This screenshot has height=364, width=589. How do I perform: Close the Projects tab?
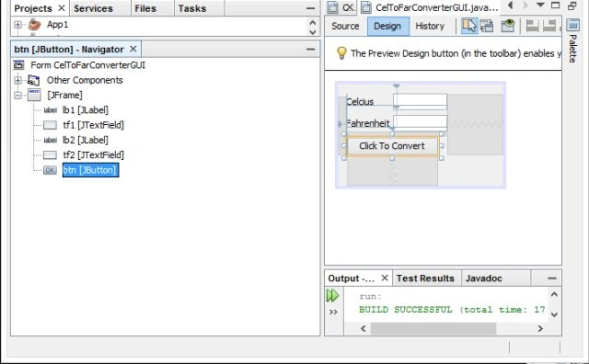[x=62, y=8]
